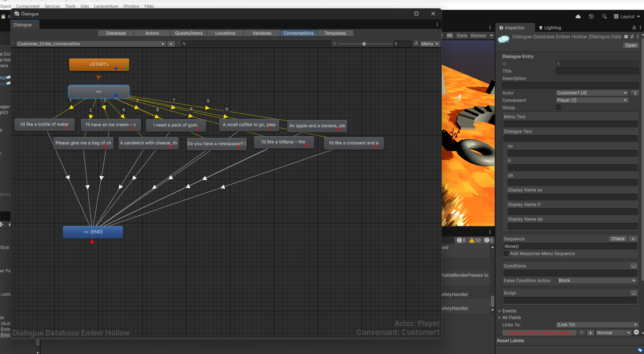Open the Lighting tab
Viewport: 644px width, 354px height.
(x=550, y=28)
